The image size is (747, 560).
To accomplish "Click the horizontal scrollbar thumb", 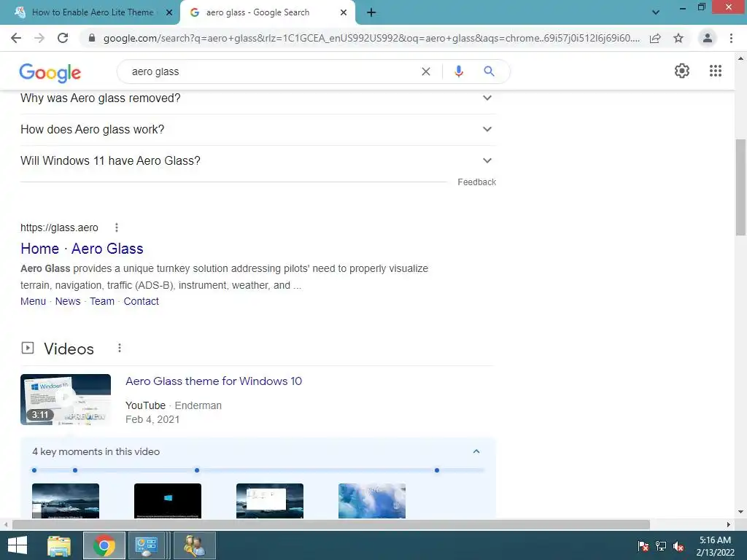I will [x=331, y=525].
